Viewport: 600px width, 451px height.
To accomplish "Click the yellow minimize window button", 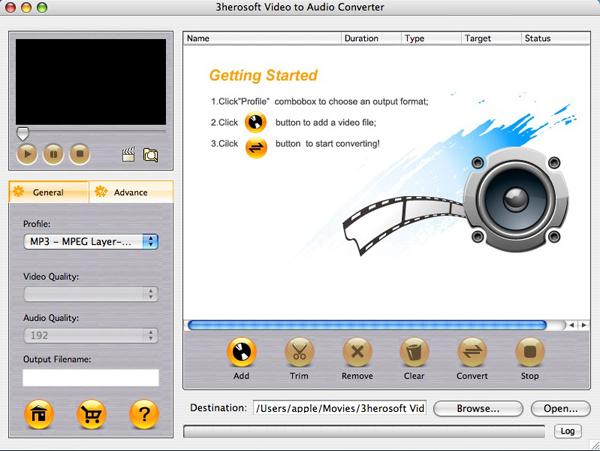I will [x=26, y=7].
